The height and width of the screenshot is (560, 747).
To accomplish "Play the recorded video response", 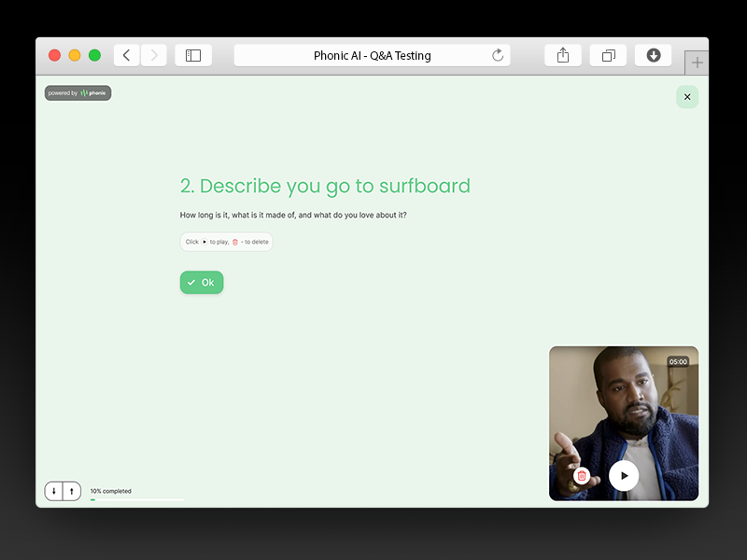I will [624, 475].
